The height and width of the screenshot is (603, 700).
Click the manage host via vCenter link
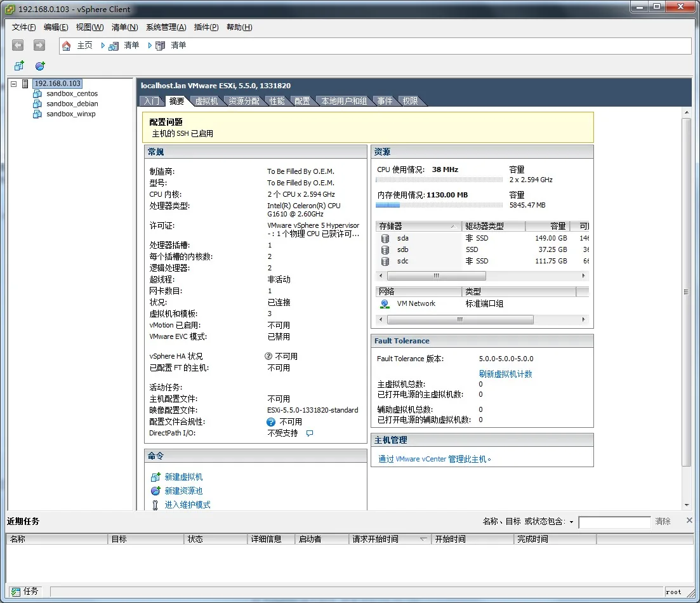(x=434, y=459)
